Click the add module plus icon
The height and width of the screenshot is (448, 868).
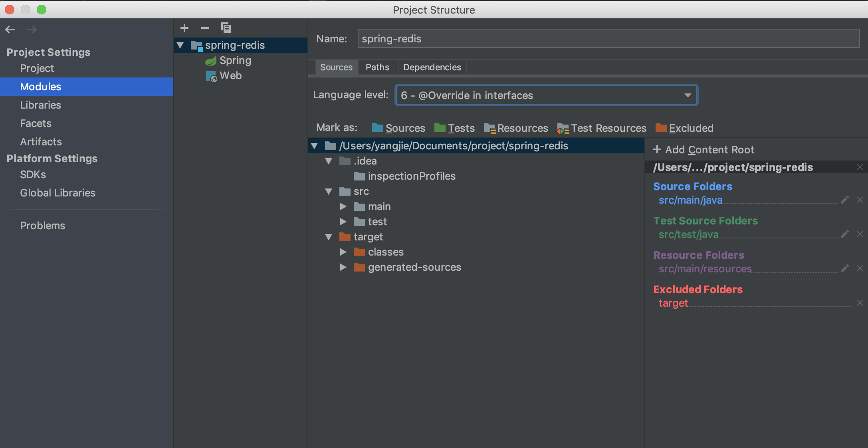(184, 28)
